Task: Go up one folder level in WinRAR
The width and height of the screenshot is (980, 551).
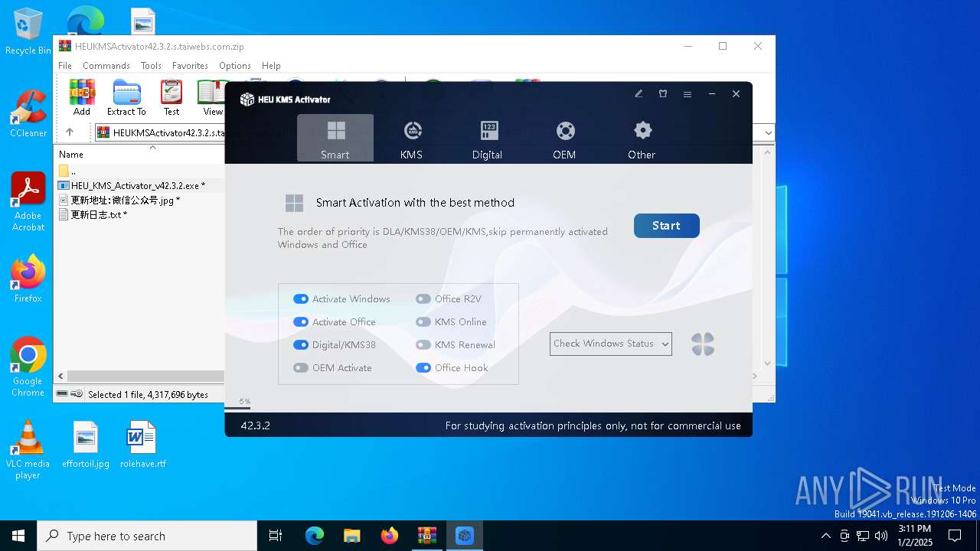Action: 70,132
